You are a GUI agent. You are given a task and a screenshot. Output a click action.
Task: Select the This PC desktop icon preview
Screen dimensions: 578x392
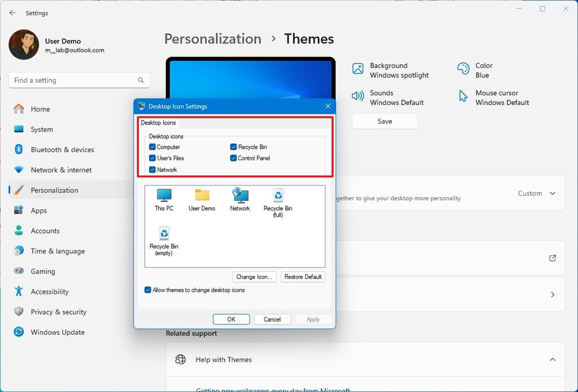(163, 197)
